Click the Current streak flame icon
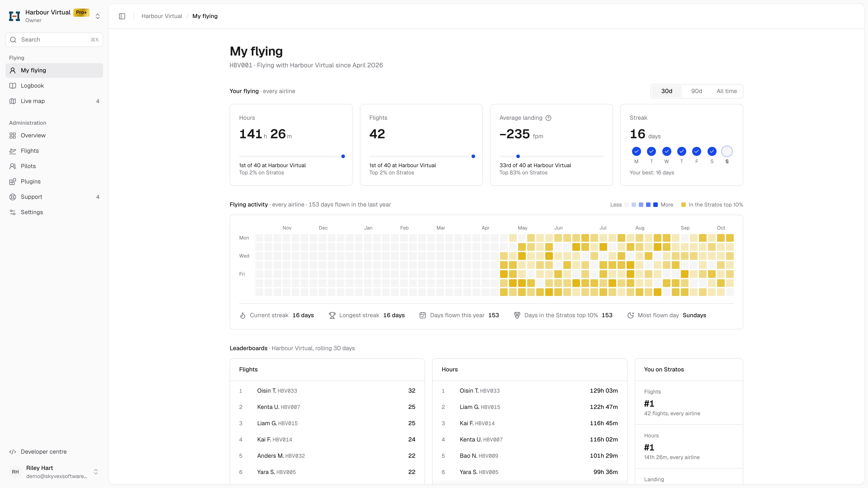This screenshot has width=868, height=488. click(243, 315)
